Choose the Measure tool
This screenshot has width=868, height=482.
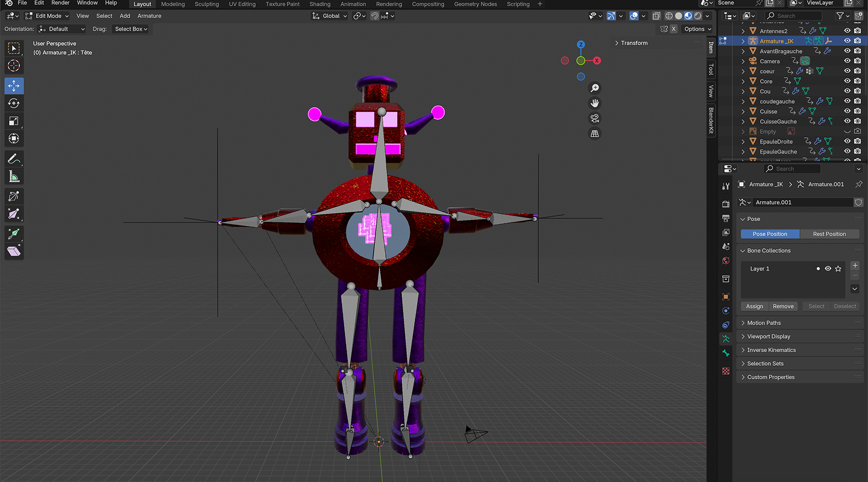click(x=14, y=177)
